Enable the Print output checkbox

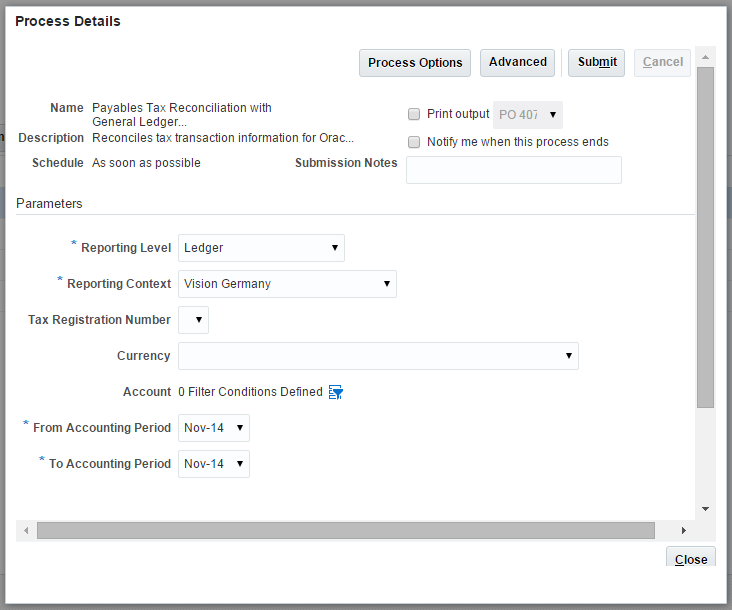pyautogui.click(x=414, y=114)
